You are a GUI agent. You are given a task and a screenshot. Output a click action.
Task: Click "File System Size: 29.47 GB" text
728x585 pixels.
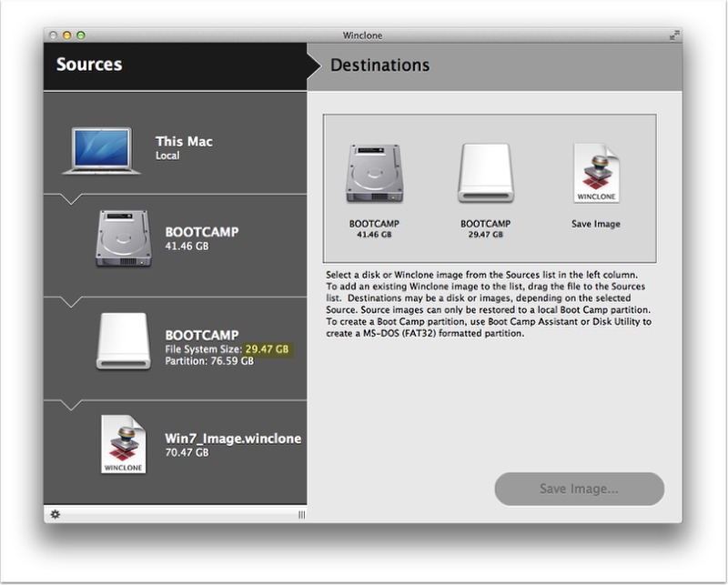tap(227, 349)
